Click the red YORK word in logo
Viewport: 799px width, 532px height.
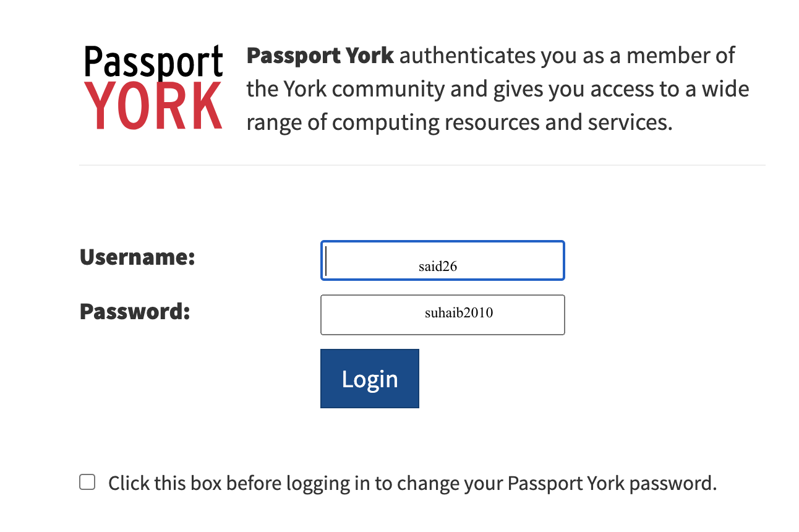153,106
